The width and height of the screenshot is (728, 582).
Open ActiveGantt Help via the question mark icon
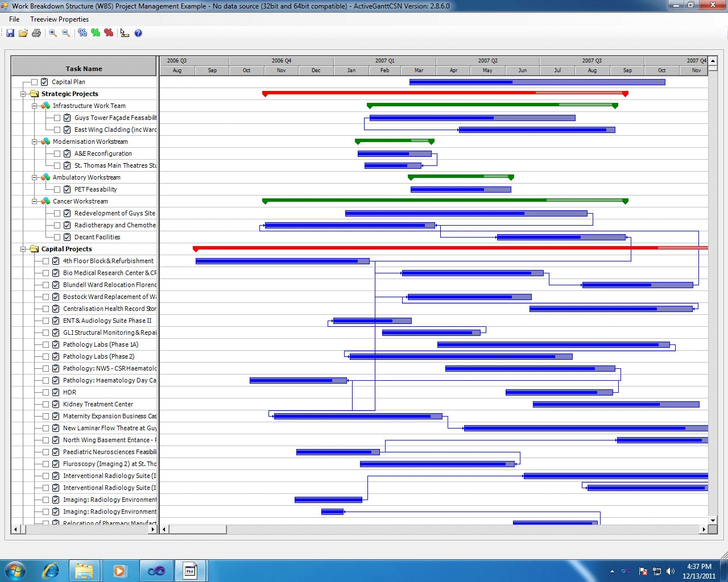click(138, 33)
